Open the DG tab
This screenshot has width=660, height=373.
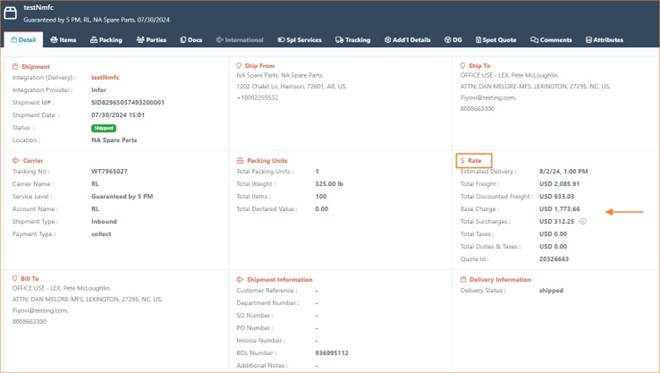pyautogui.click(x=453, y=40)
